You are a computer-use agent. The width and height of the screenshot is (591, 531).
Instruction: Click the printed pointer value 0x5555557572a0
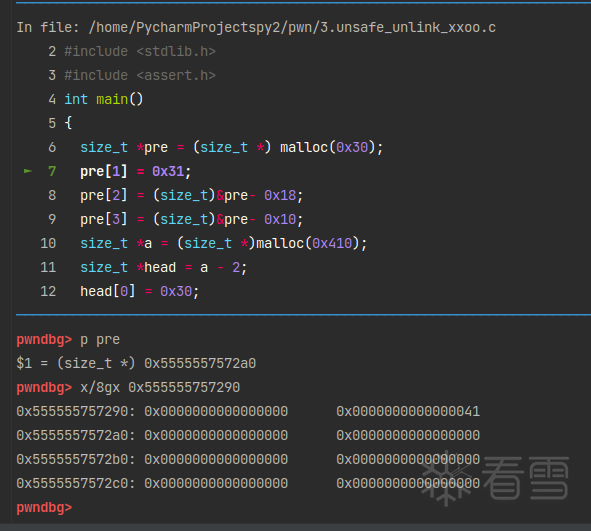(x=200, y=363)
